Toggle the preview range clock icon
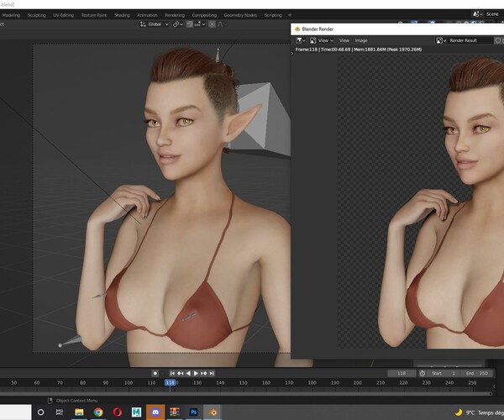The height and width of the screenshot is (420, 504). [x=423, y=374]
